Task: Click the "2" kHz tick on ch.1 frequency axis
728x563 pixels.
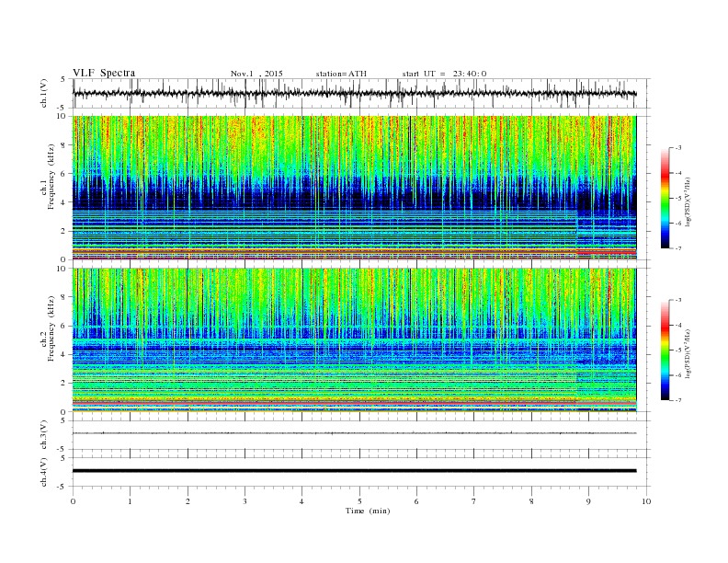Action: pos(64,231)
